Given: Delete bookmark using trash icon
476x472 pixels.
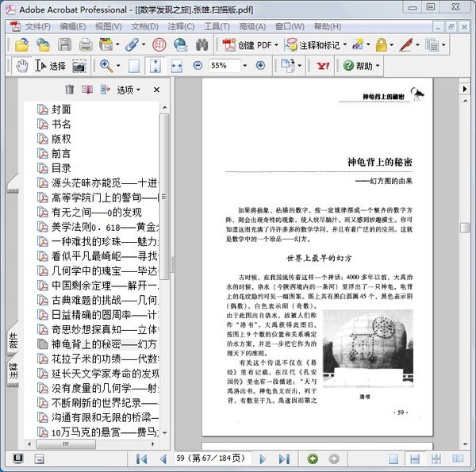Looking at the screenshot, I should click(70, 90).
